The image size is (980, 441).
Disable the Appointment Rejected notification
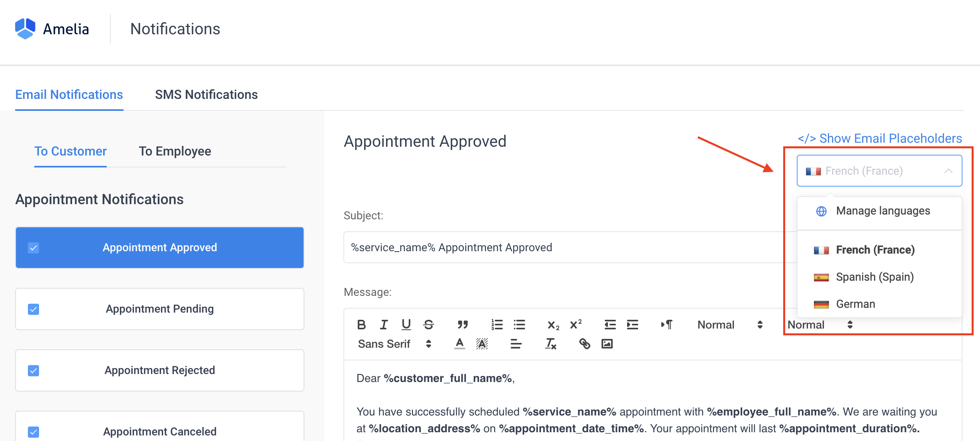click(33, 370)
